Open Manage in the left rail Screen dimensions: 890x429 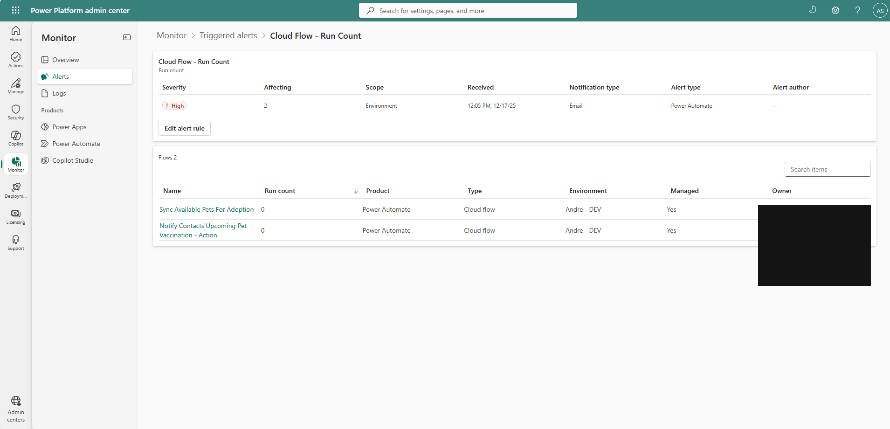point(16,86)
